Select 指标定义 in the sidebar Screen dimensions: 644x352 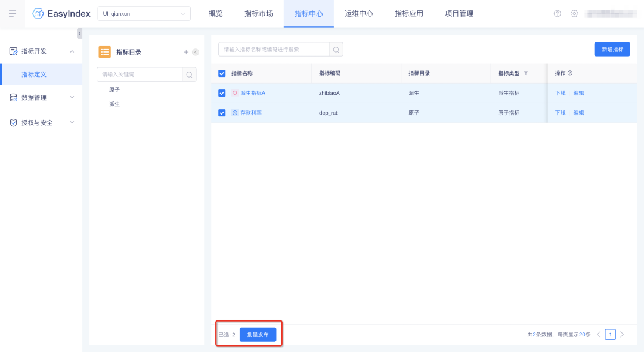41,75
